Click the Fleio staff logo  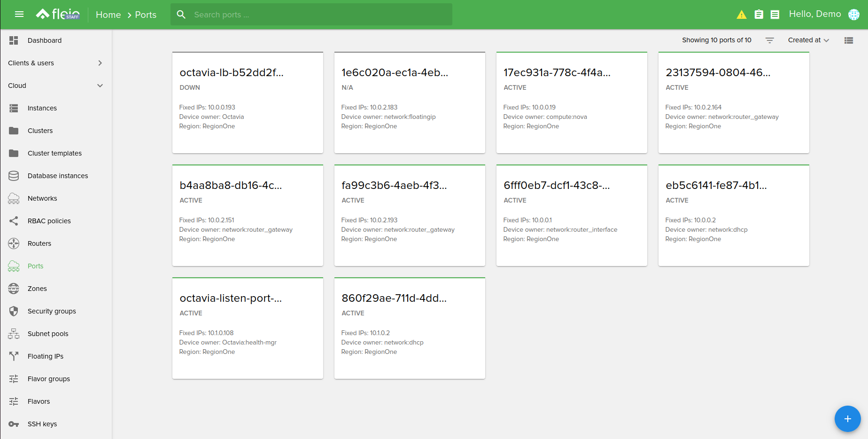tap(57, 14)
